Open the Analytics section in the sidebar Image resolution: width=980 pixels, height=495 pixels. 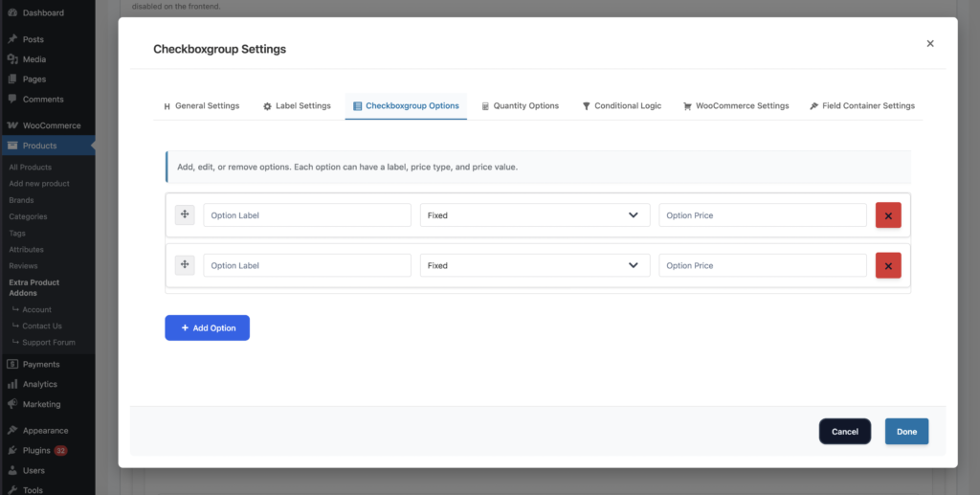pos(40,384)
